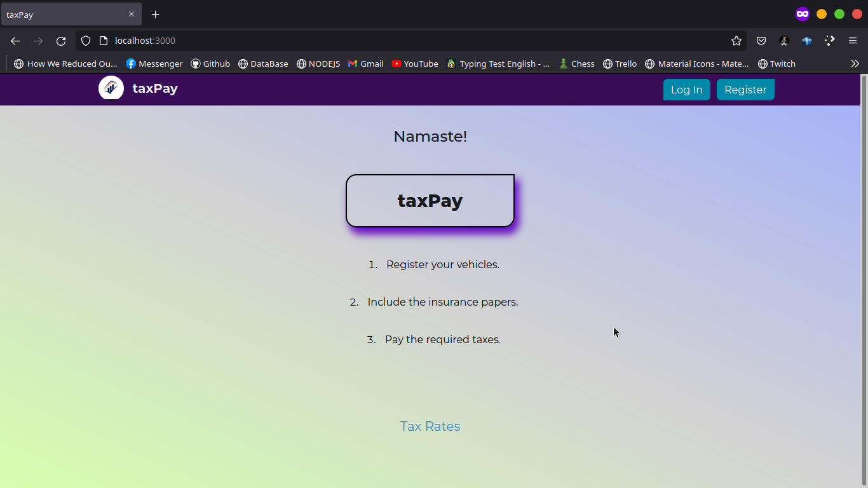Screen dimensions: 868x488
Task: Click the large taxPay card
Action: pos(430,201)
